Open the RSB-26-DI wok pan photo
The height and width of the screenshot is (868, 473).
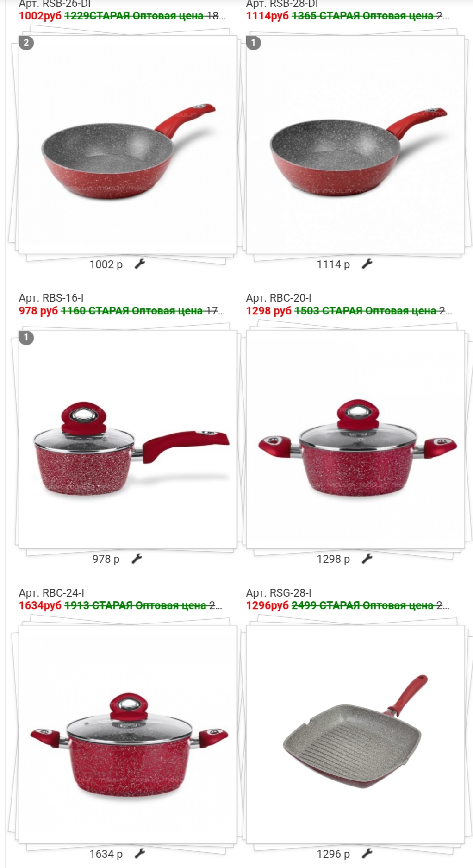coord(128,145)
